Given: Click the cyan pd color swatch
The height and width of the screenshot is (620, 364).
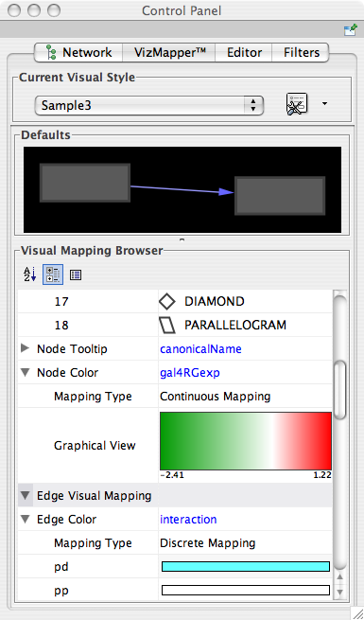Looking at the screenshot, I should pos(246,567).
